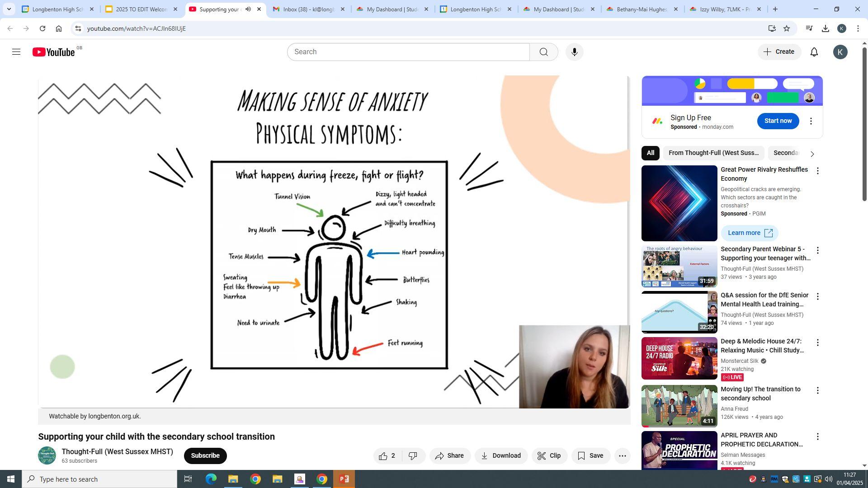Click the voice search microphone icon
This screenshot has width=868, height=488.
coord(574,52)
